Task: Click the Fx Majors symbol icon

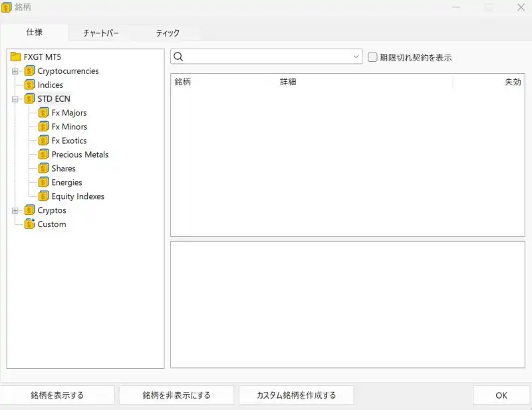Action: (x=43, y=112)
